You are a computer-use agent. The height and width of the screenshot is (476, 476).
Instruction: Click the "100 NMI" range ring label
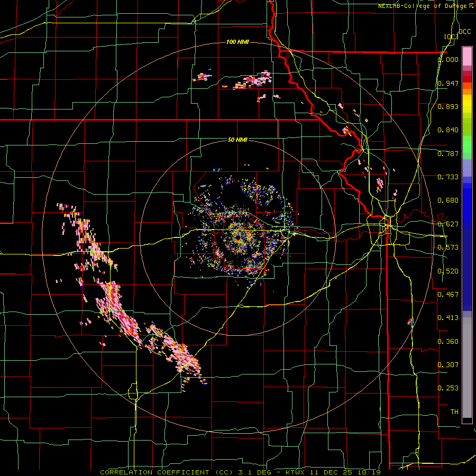point(237,42)
